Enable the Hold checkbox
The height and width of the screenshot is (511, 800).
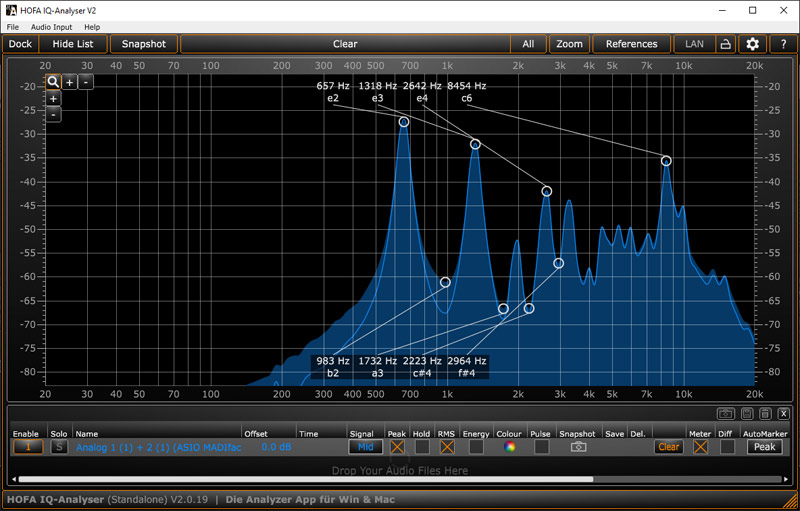(422, 447)
